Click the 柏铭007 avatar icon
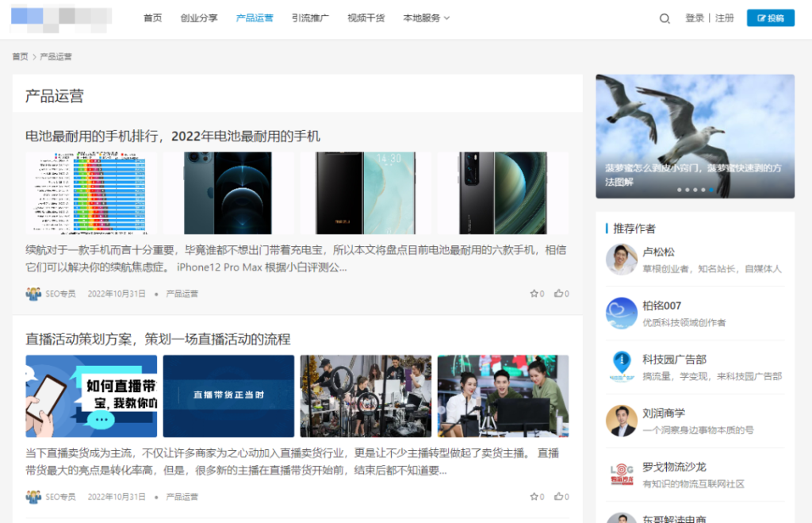 tap(622, 312)
